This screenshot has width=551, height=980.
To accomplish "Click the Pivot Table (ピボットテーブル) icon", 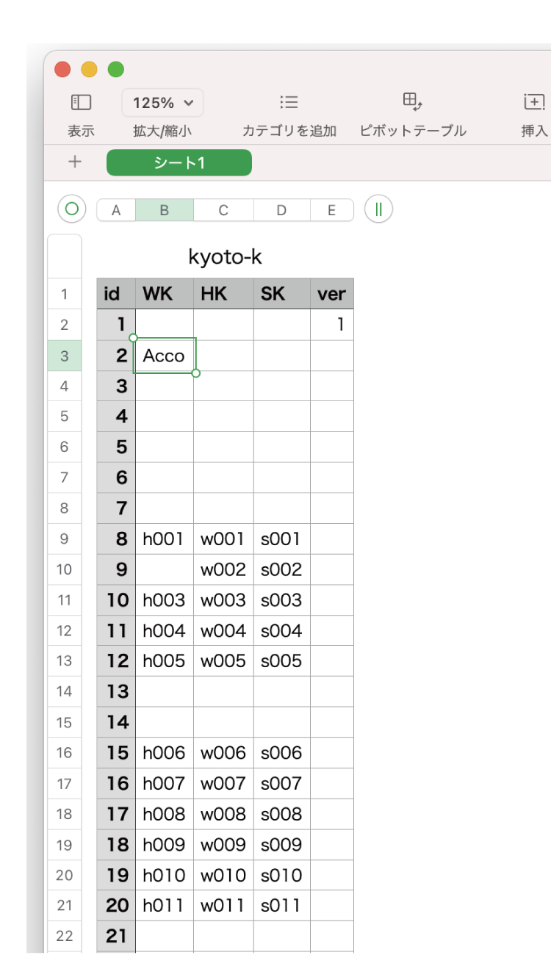I will [412, 102].
